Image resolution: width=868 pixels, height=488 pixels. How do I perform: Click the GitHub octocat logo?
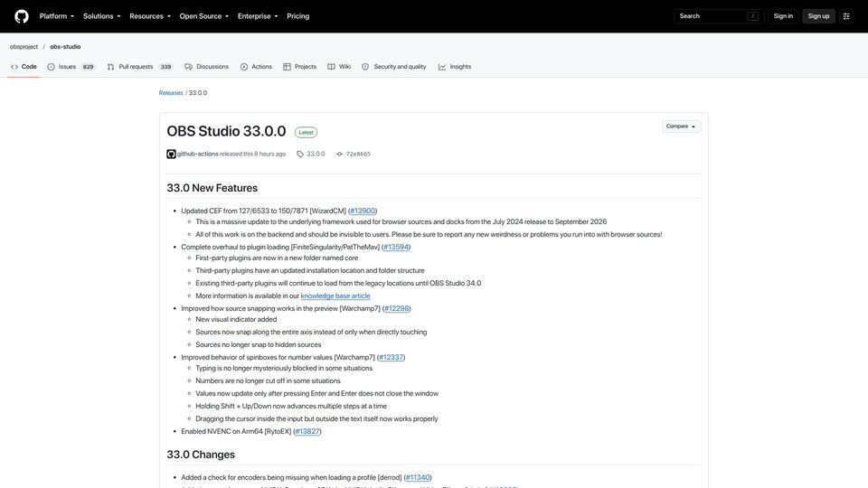click(22, 16)
